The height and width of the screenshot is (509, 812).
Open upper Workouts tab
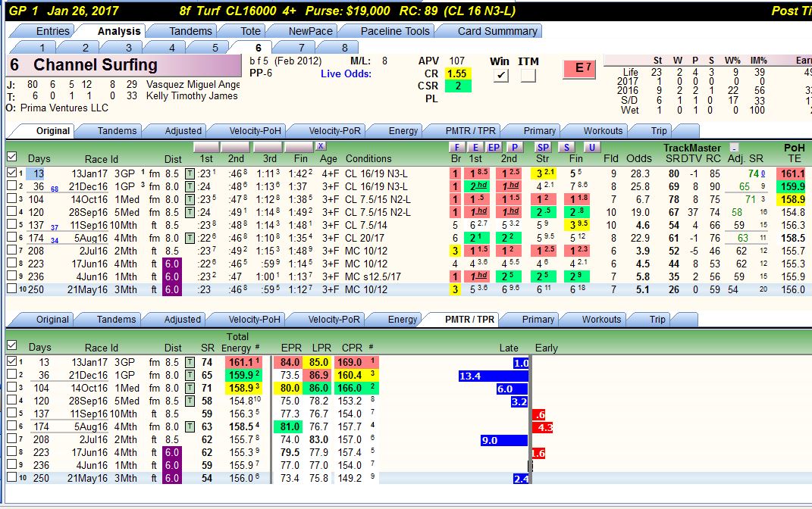click(x=603, y=131)
